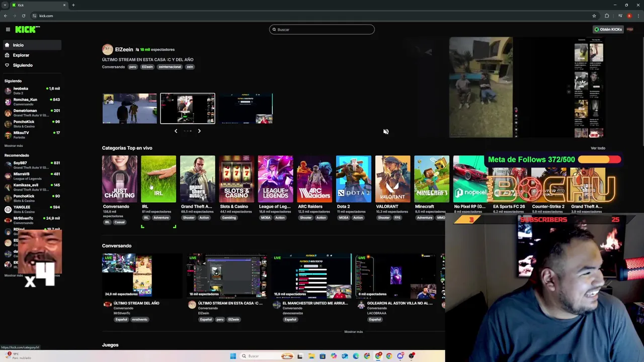This screenshot has width=644, height=362.
Task: Open followed channel Ronchas_Kun
Action: [x=31, y=102]
